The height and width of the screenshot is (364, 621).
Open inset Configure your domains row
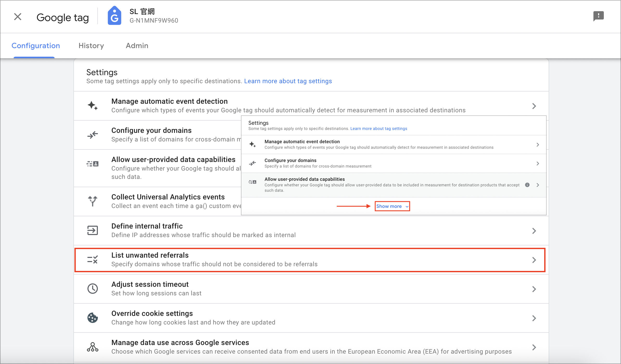click(x=394, y=164)
